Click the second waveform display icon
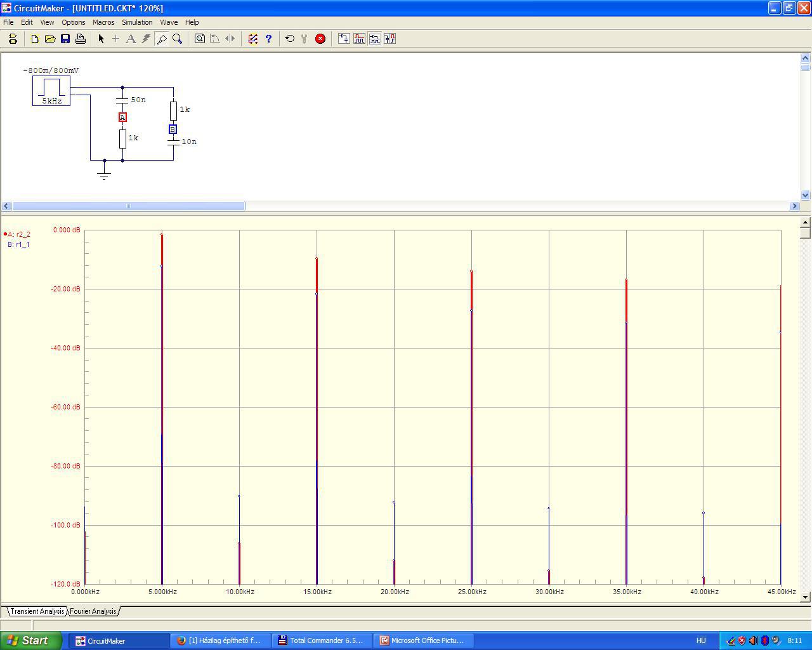 (359, 39)
